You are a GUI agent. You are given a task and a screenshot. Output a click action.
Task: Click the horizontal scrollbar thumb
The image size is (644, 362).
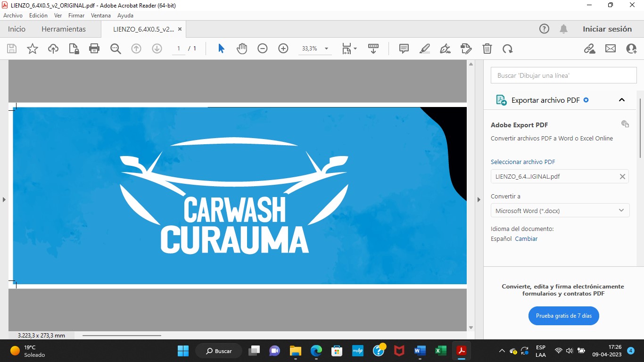[122, 336]
